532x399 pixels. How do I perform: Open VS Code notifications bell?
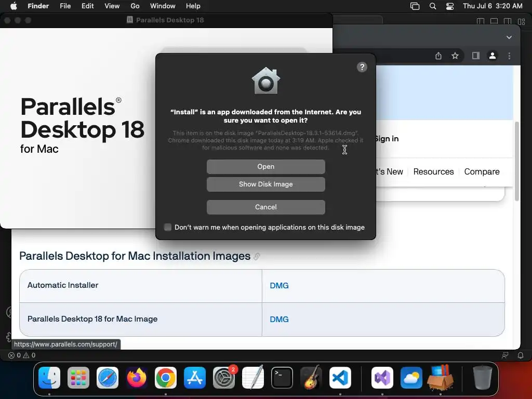(x=521, y=355)
